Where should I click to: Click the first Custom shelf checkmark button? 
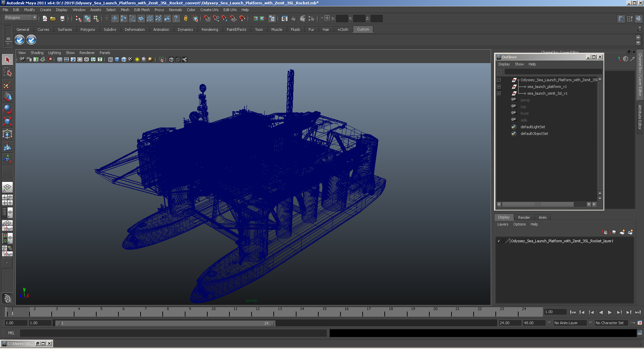coord(20,40)
